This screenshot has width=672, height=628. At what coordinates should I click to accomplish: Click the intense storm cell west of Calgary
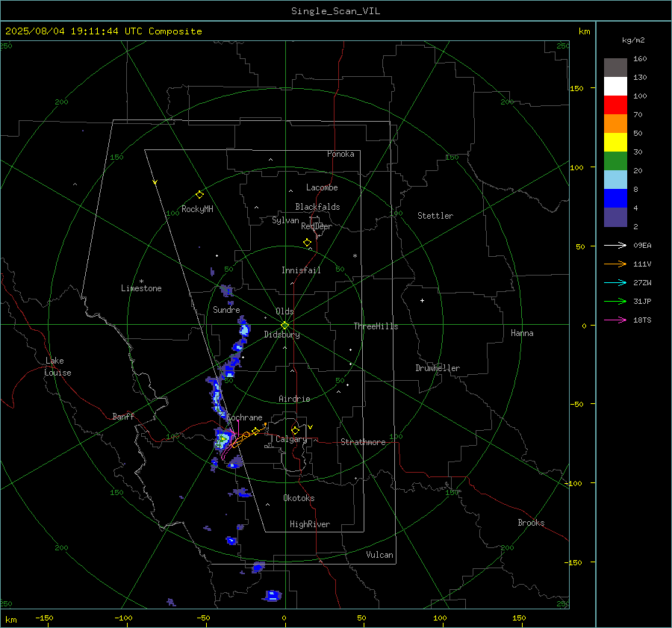pyautogui.click(x=223, y=439)
